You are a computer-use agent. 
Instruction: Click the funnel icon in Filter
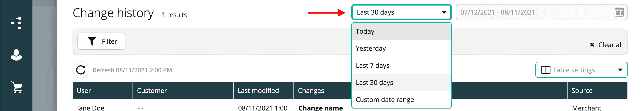(x=92, y=41)
